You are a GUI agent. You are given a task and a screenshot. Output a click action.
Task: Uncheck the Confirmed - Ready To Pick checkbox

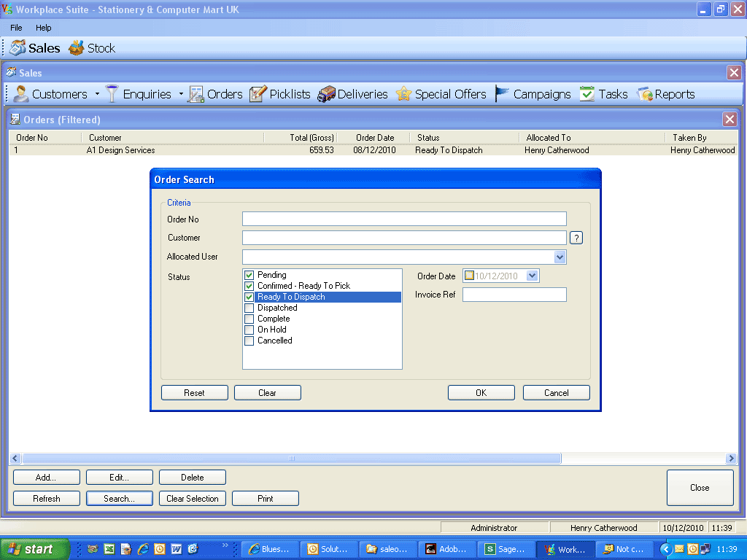point(249,286)
